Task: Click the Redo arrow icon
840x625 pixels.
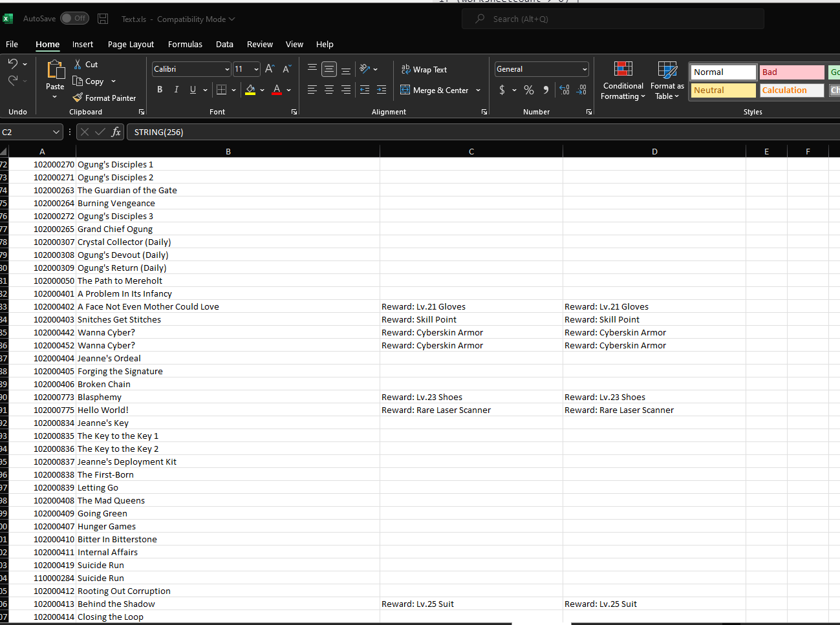Action: [x=13, y=80]
